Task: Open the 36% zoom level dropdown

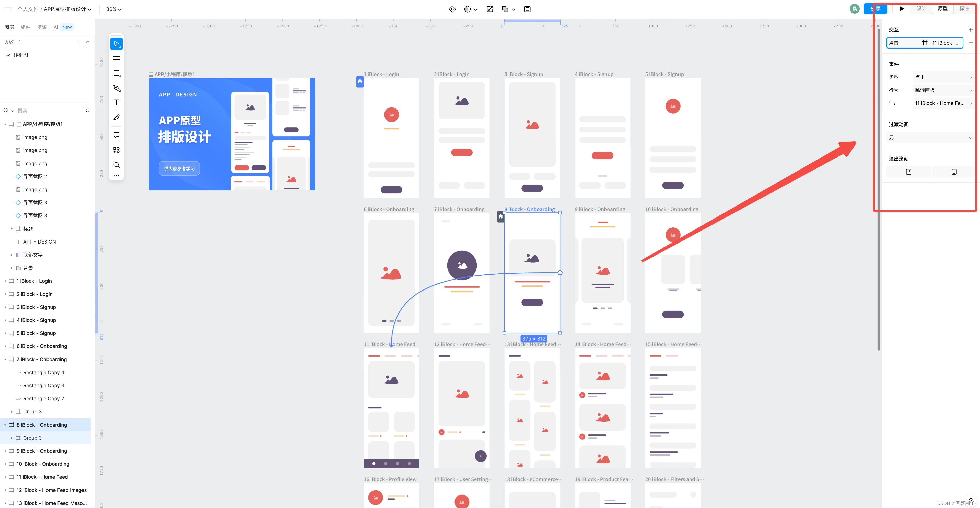Action: pyautogui.click(x=113, y=9)
